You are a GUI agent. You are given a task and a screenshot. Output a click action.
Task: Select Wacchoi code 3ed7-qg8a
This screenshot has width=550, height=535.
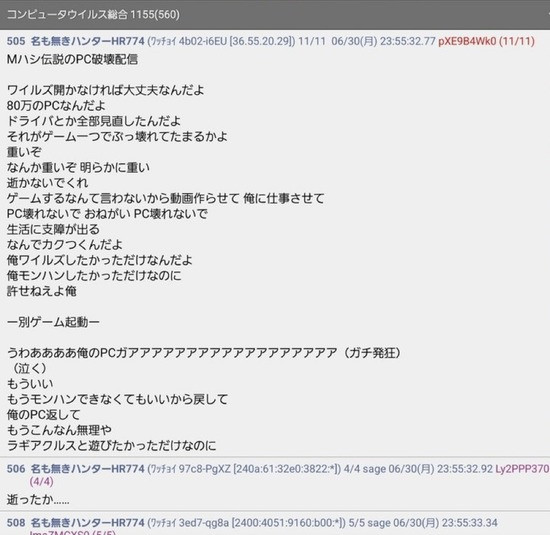click(x=203, y=523)
